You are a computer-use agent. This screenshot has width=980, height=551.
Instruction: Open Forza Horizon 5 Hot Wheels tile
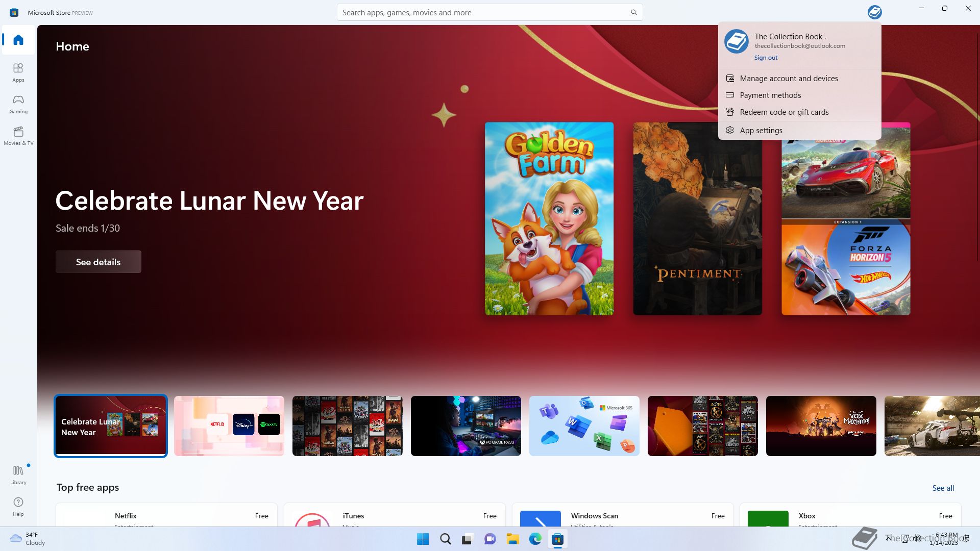coord(846,218)
